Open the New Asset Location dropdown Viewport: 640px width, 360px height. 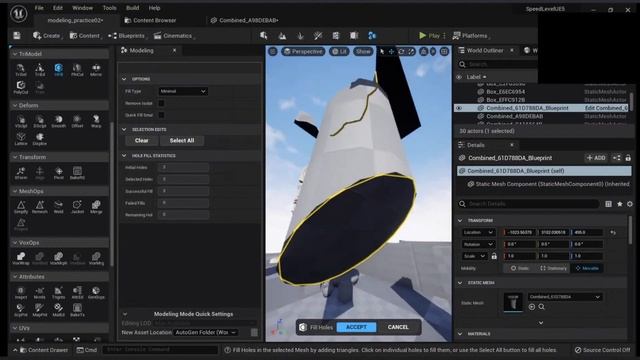pyautogui.click(x=205, y=332)
